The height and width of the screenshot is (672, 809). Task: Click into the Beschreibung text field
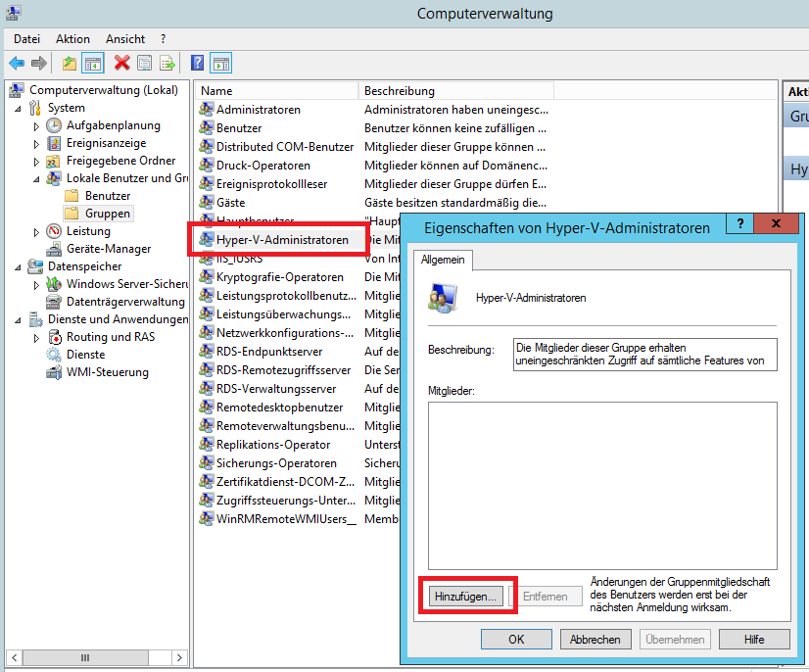(x=643, y=355)
